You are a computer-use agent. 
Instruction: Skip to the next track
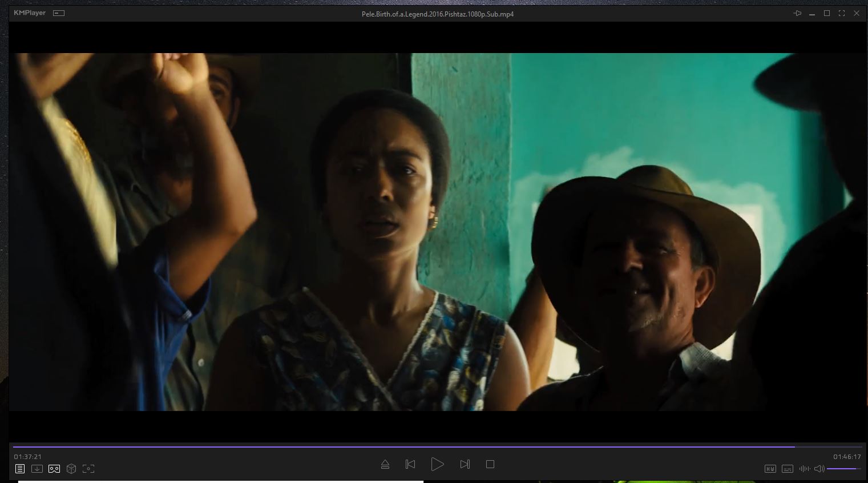(465, 464)
